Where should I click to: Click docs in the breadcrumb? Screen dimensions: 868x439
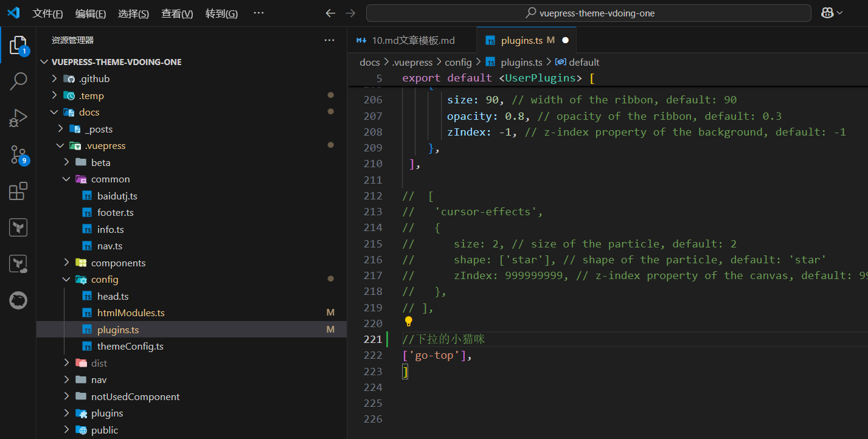click(x=370, y=62)
